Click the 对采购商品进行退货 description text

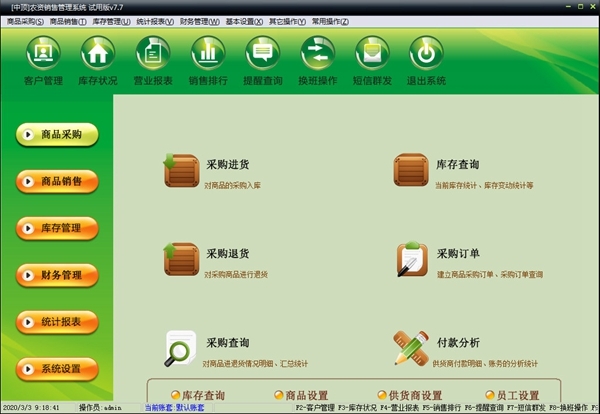pyautogui.click(x=236, y=274)
